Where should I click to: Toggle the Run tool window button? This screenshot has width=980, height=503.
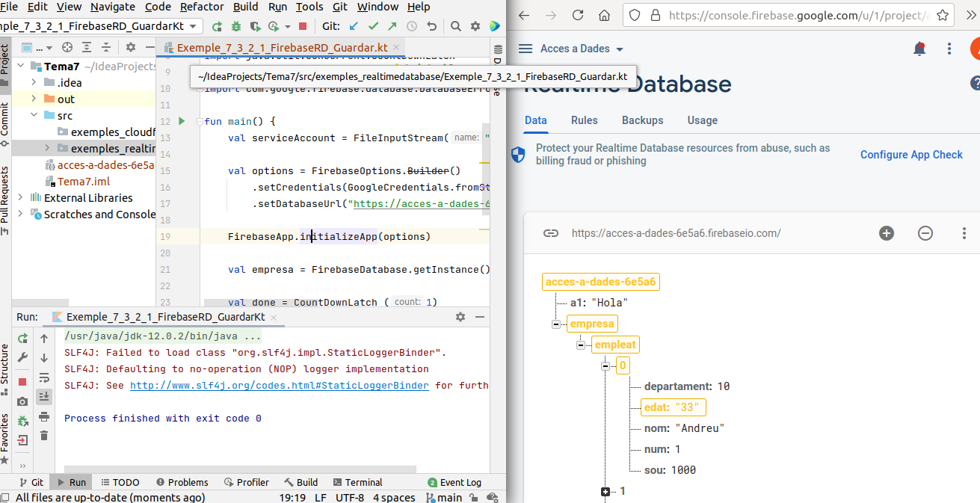pyautogui.click(x=72, y=482)
